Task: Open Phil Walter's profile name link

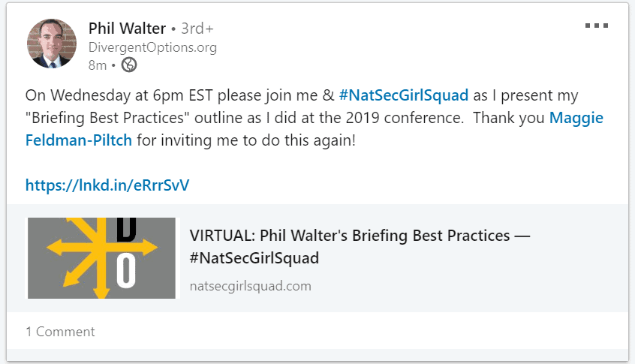Action: pyautogui.click(x=127, y=29)
